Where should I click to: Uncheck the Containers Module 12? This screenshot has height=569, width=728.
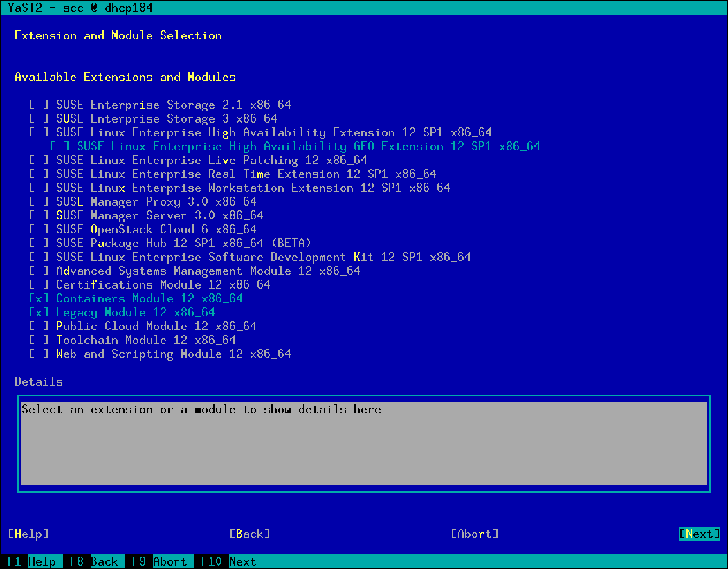(x=39, y=299)
